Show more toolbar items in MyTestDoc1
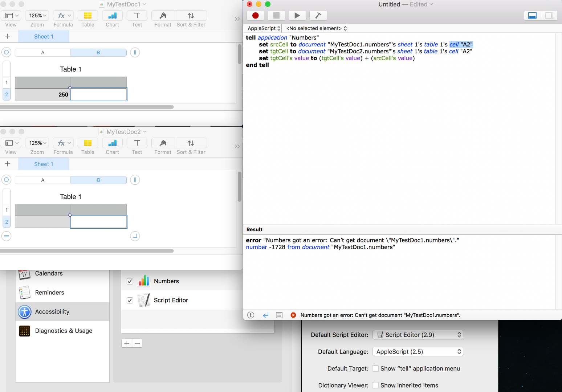562x392 pixels. click(x=237, y=19)
